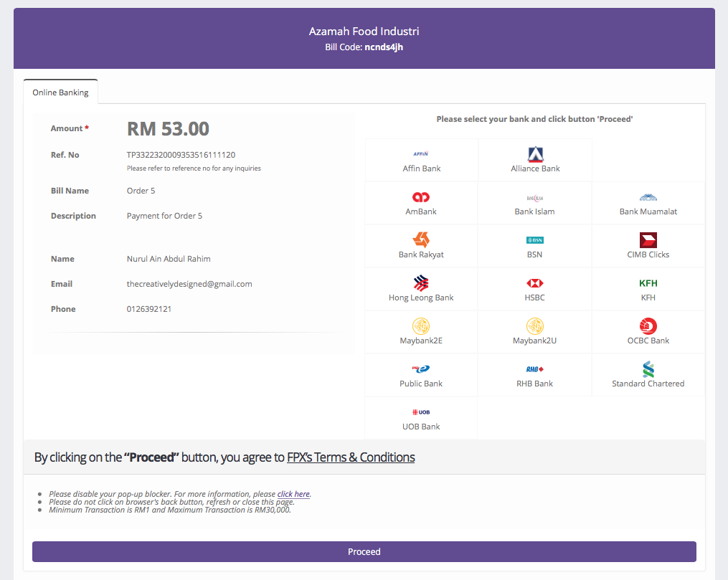Click description 'Payment for Order 5'
This screenshot has width=728, height=580.
click(164, 216)
